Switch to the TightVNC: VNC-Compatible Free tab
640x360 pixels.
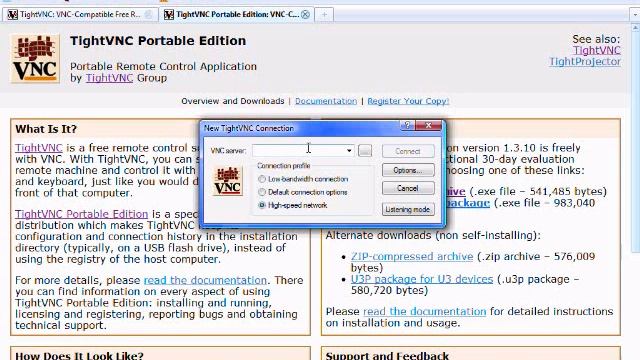coord(80,15)
